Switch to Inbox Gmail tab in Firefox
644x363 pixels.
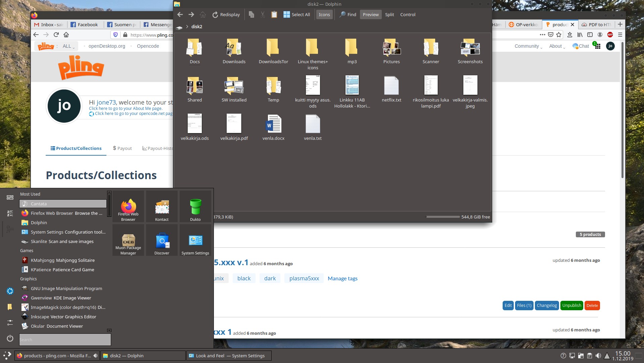pos(49,25)
